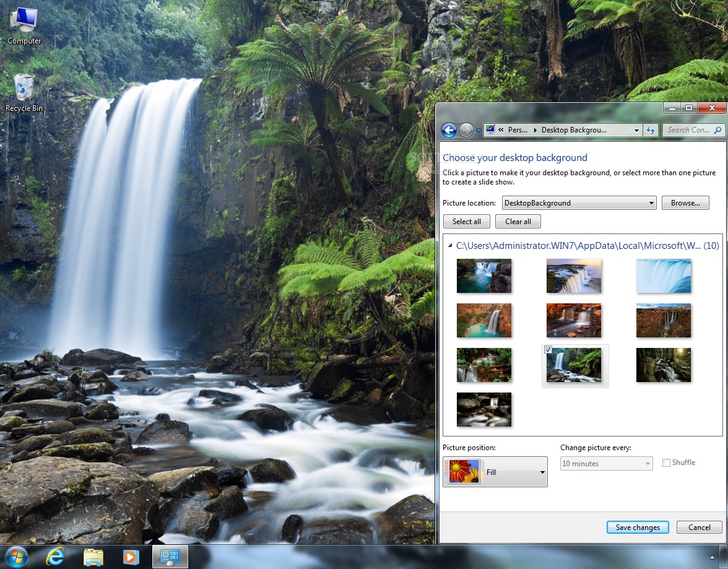Open Picture location DesktopBackground dropdown
728x569 pixels.
tap(579, 203)
